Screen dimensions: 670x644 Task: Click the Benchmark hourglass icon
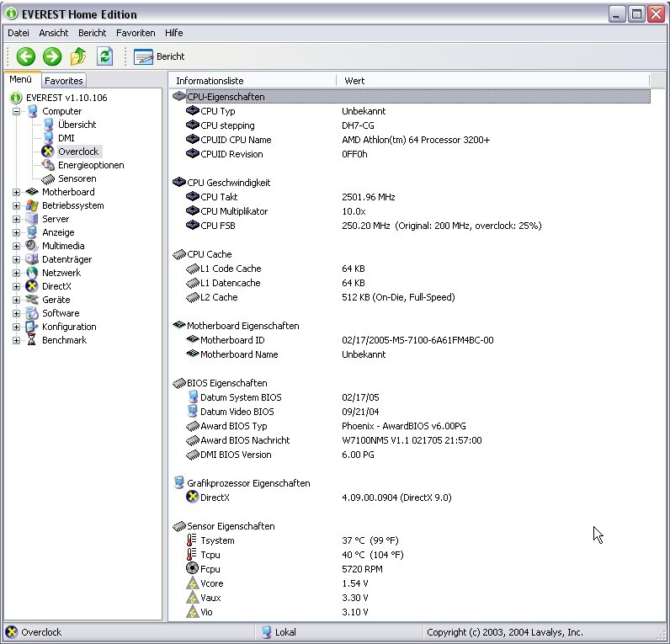click(32, 340)
